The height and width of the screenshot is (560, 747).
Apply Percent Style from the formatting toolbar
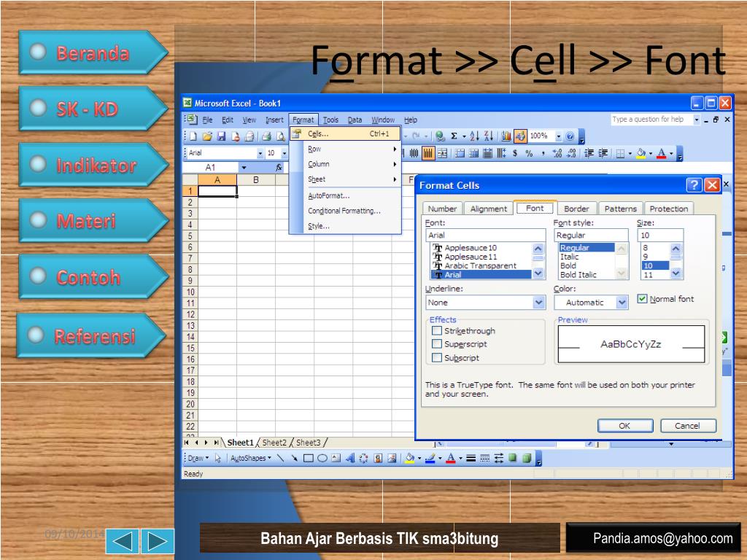tap(529, 153)
